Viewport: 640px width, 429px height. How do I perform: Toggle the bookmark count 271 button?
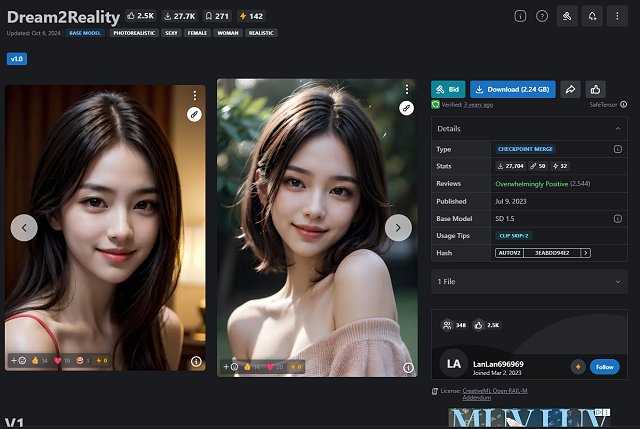click(x=216, y=16)
